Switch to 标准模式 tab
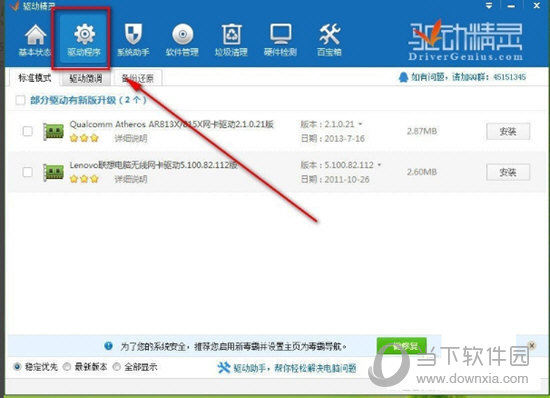The width and height of the screenshot is (550, 398). coord(34,78)
